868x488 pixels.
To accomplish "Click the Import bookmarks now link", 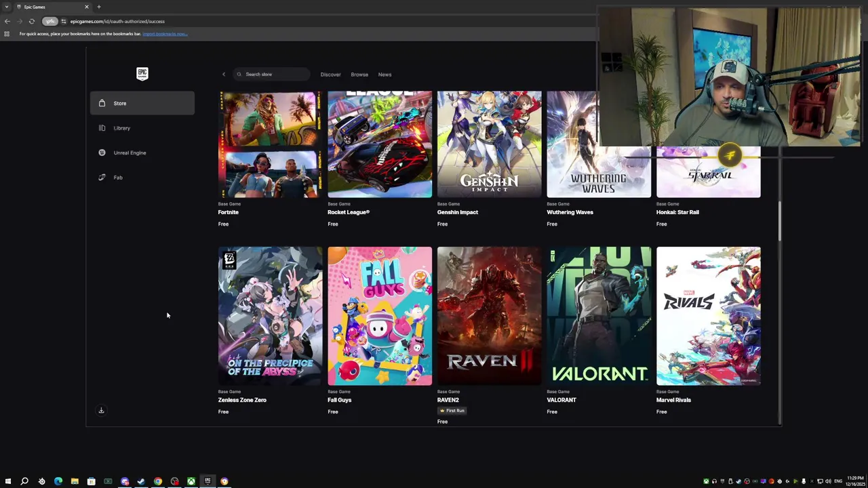I will pos(165,34).
